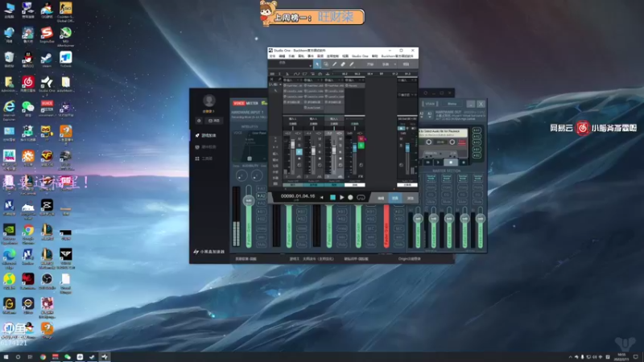The image size is (644, 362).
Task: Open Windows Start menu
Action: click(x=6, y=357)
